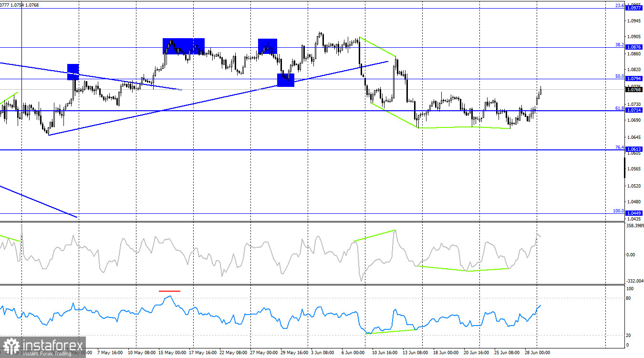
Task: Click the red line marker above RSI peak
Action: point(169,290)
